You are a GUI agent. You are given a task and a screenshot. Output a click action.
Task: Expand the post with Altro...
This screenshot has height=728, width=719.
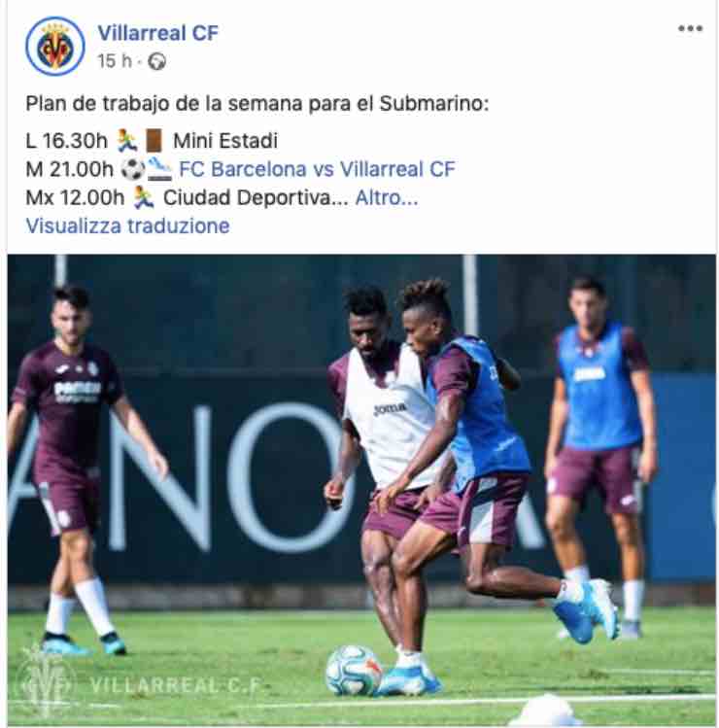click(386, 197)
